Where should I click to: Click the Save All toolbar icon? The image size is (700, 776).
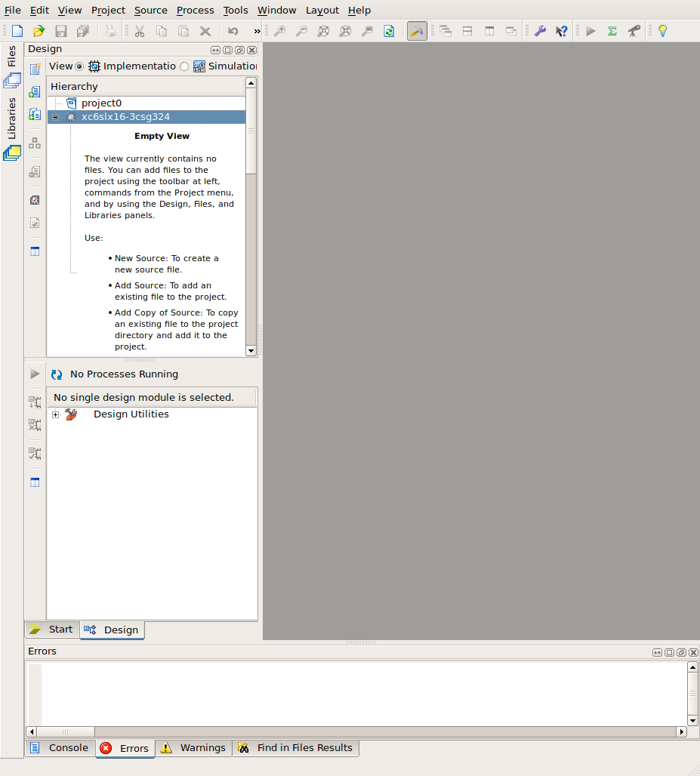82,31
